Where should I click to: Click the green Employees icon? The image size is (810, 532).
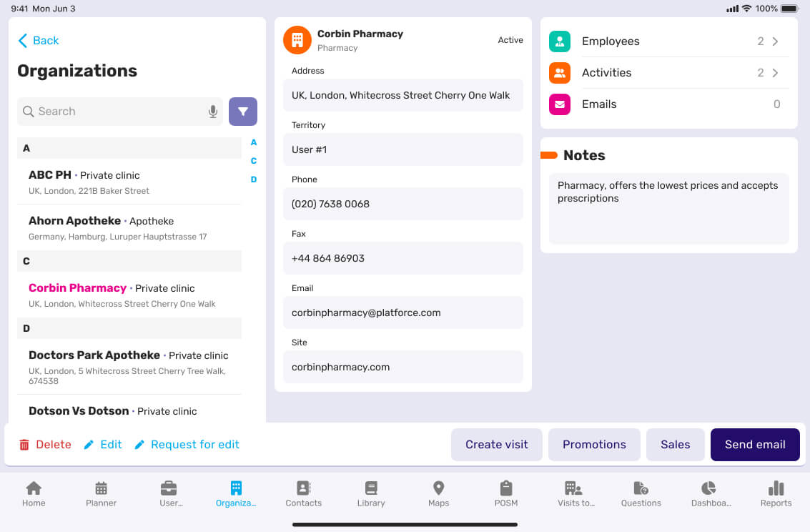pyautogui.click(x=560, y=41)
